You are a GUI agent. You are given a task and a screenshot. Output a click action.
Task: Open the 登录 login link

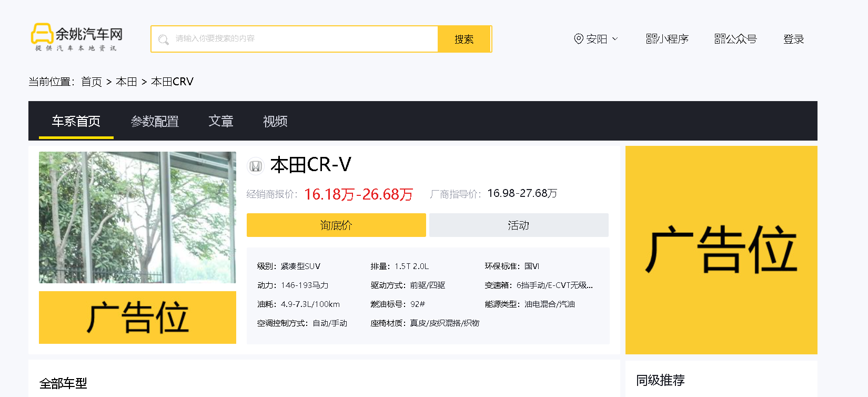793,39
